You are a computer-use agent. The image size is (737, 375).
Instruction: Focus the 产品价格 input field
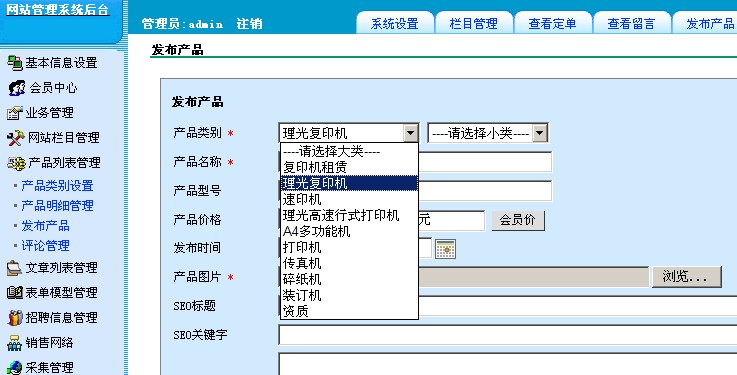[x=451, y=220]
